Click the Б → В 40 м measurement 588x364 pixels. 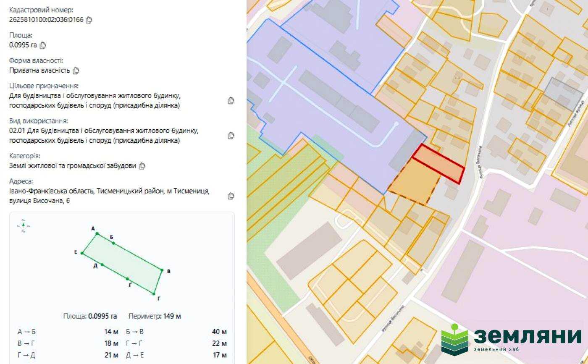click(176, 332)
